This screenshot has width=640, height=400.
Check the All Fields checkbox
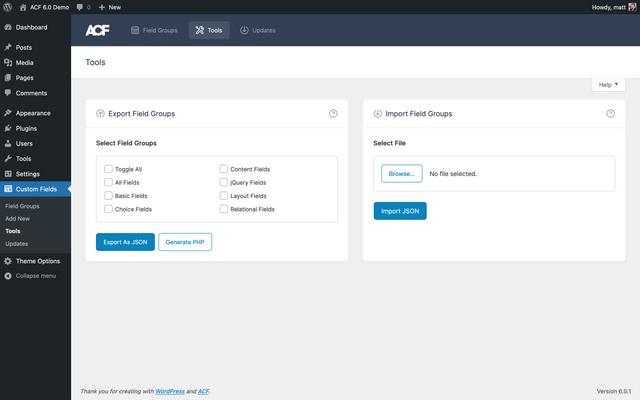point(108,182)
